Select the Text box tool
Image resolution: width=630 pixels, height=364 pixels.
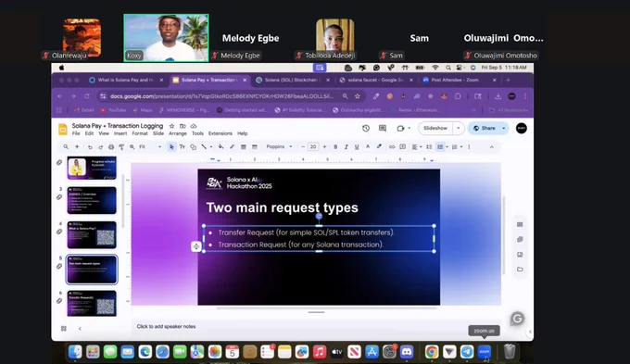coord(182,147)
